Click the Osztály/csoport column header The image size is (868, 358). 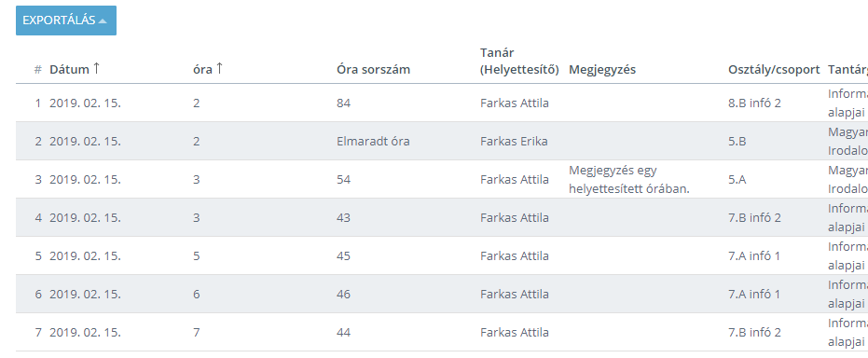coord(774,70)
